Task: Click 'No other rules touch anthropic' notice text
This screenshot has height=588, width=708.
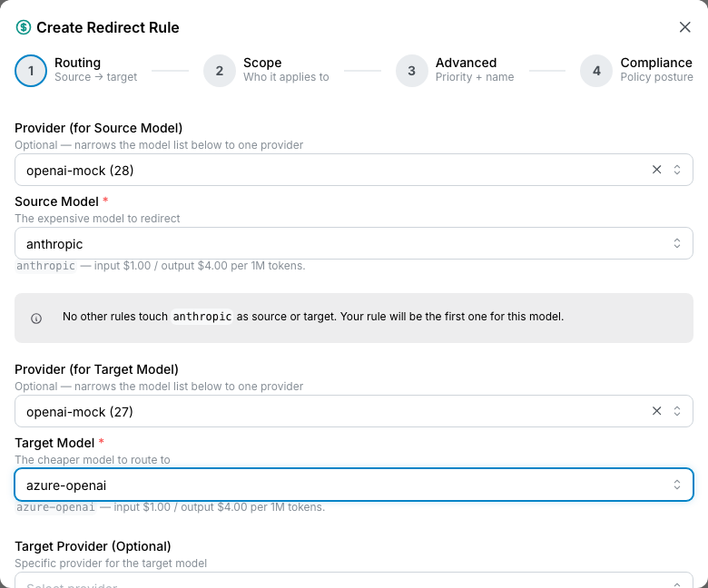Action: [x=313, y=317]
